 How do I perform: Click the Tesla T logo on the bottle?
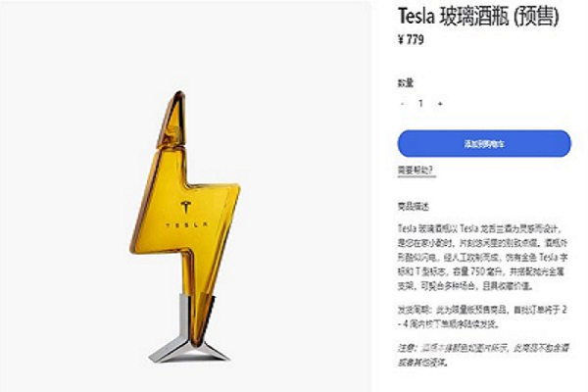pos(185,207)
